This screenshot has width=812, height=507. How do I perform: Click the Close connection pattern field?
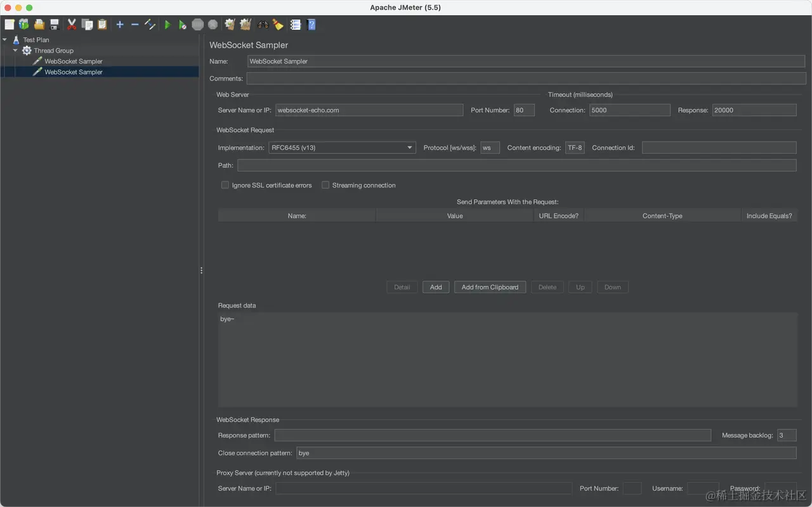coord(546,453)
